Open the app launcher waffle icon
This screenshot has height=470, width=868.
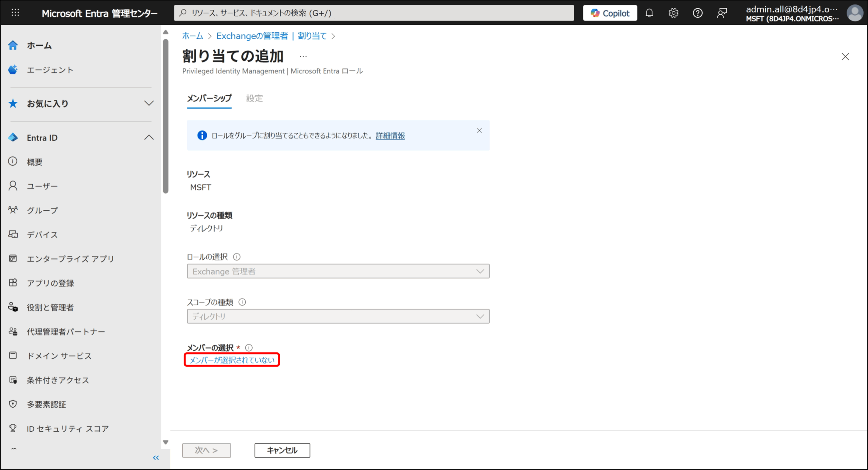pyautogui.click(x=15, y=13)
